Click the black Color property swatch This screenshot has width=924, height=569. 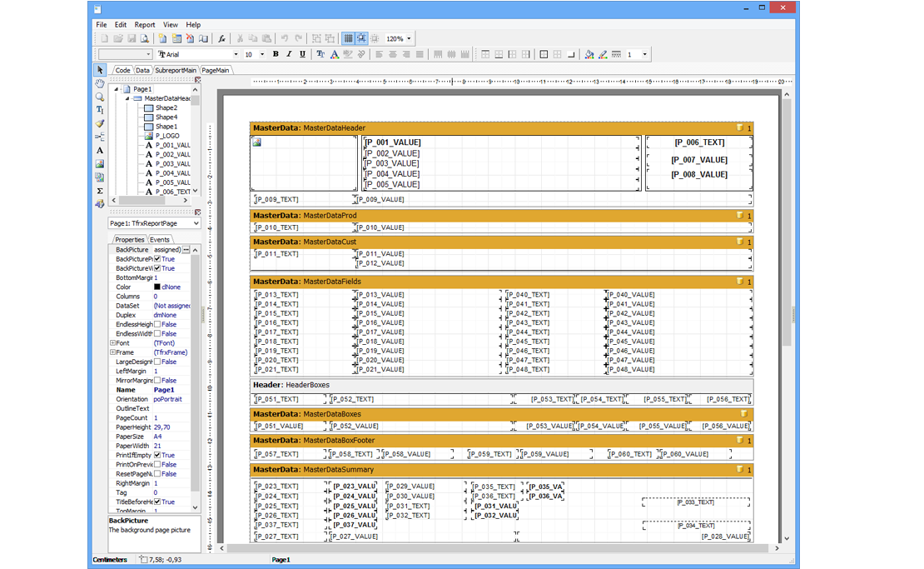click(156, 287)
